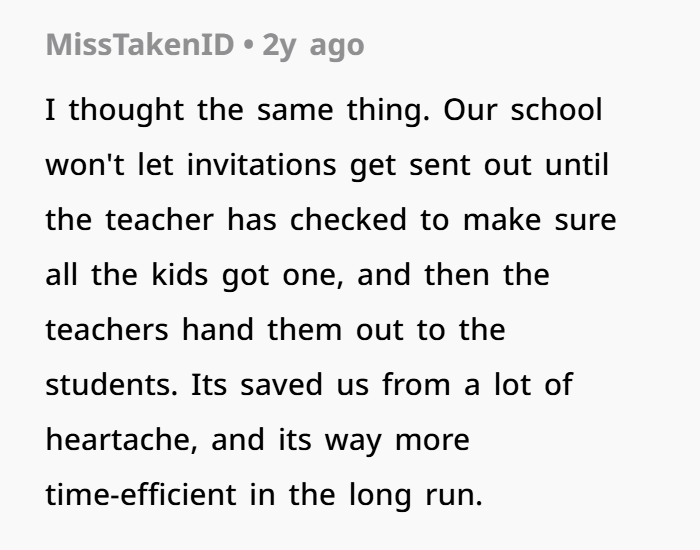Viewport: 700px width, 550px height.
Task: Click the word "invitations" in the comment
Action: click(261, 165)
